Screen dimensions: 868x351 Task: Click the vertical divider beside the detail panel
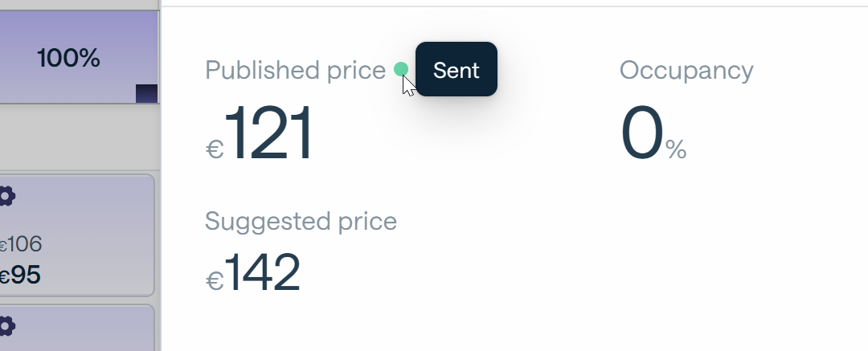coord(161,175)
